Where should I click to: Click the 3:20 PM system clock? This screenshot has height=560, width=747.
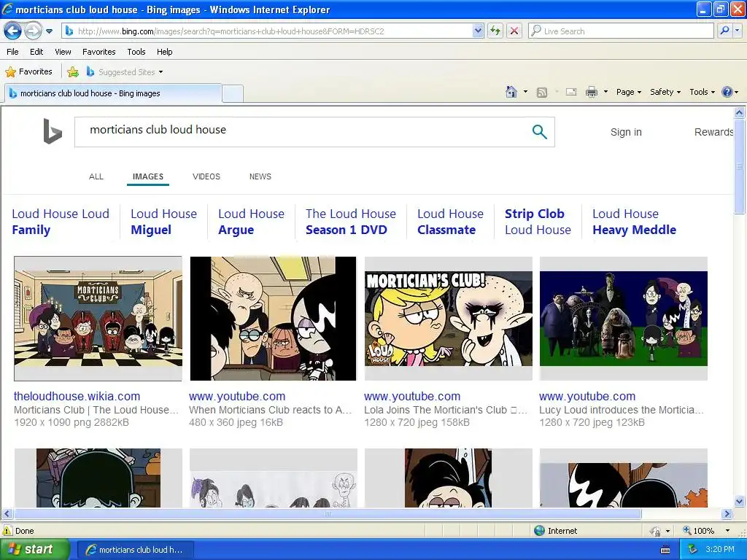720,549
